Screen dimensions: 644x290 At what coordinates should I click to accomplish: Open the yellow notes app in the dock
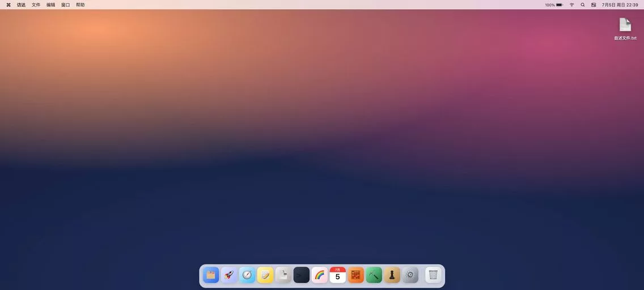click(x=265, y=275)
